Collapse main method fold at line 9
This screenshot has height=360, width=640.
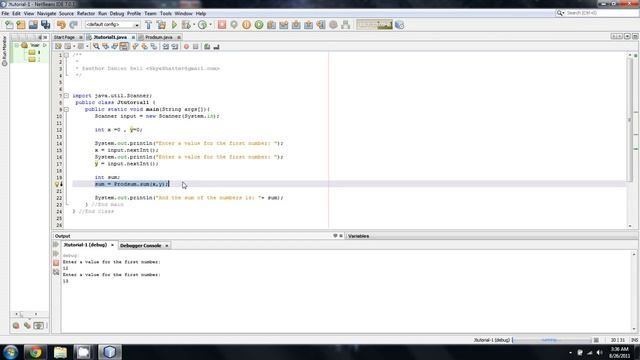pos(66,109)
